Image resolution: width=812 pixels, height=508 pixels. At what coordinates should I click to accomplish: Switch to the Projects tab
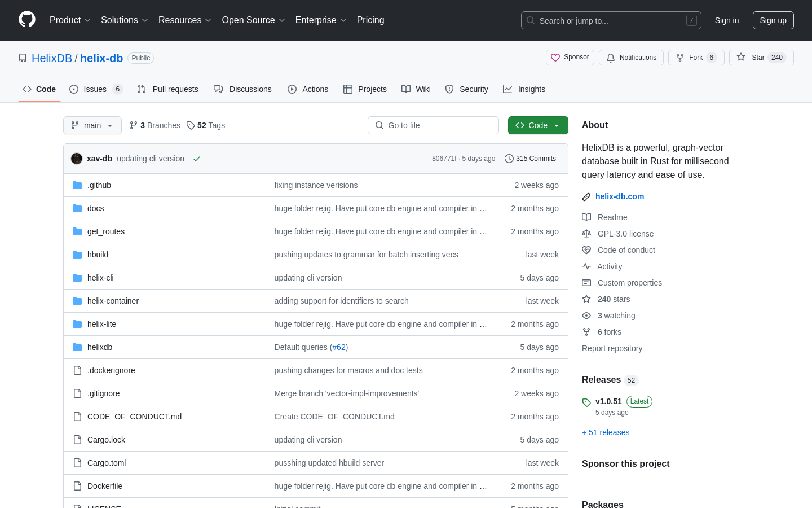[x=365, y=89]
